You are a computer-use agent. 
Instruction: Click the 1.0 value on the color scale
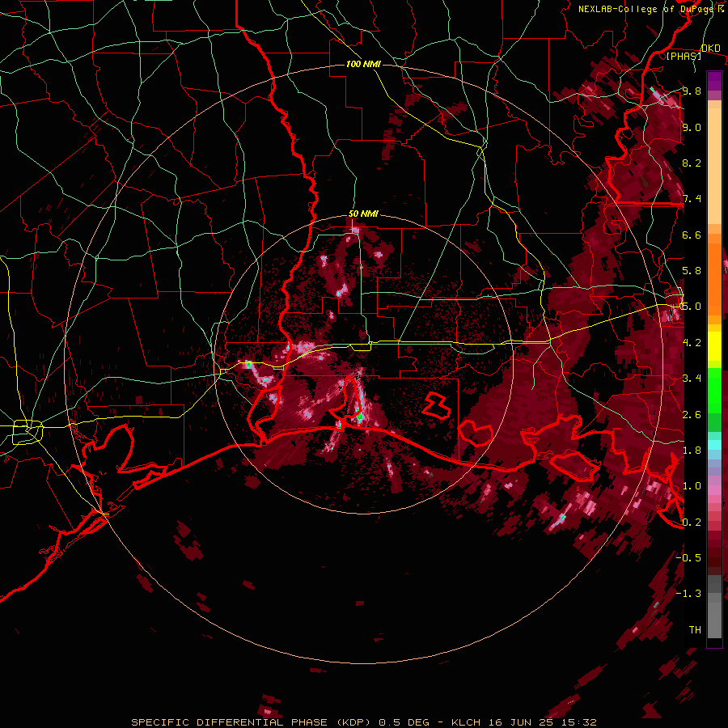[x=692, y=486]
